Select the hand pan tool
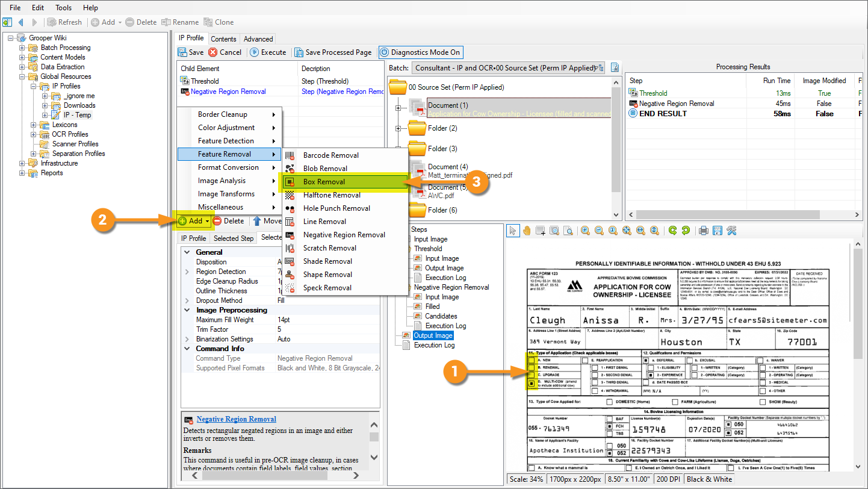Screen dimensions: 868x489 (527, 231)
